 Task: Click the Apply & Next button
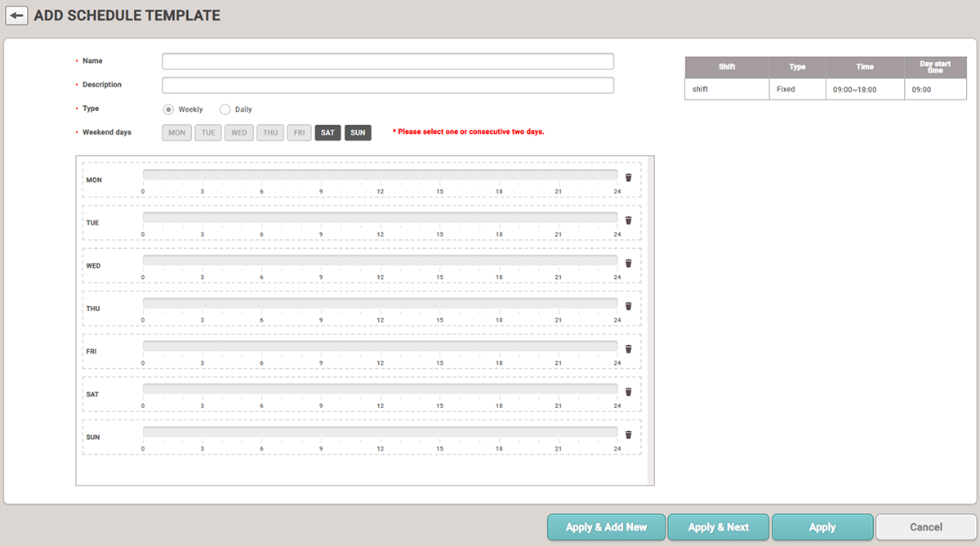coord(718,527)
